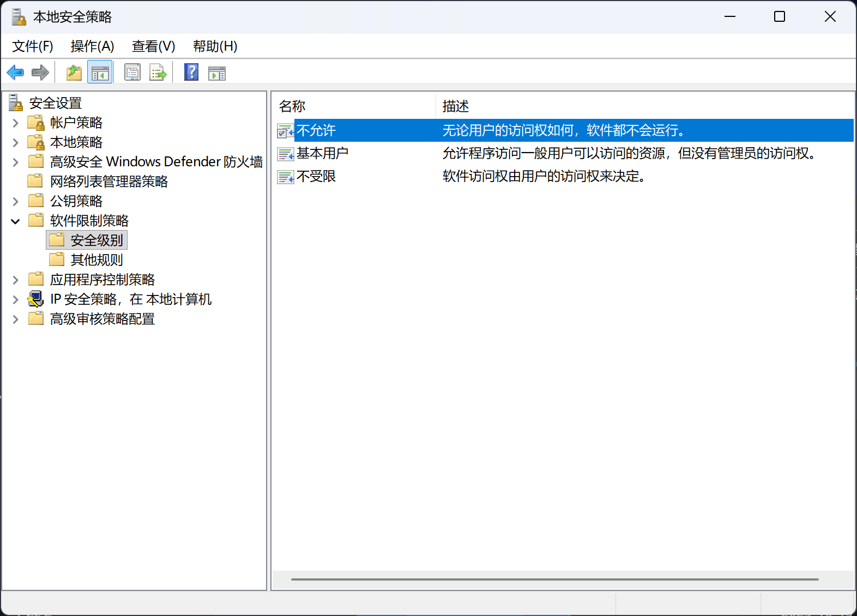Select 其他规则 folder in the tree
This screenshot has height=616, width=857.
pos(96,260)
